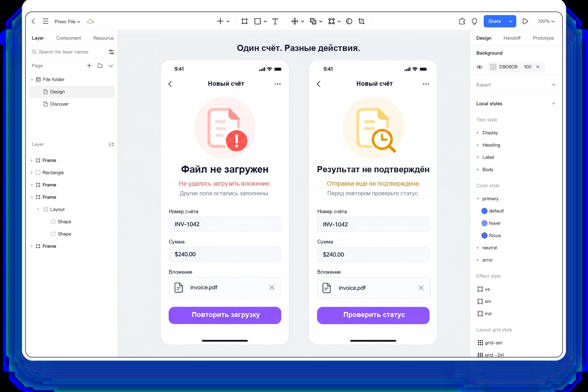The image size is (588, 392).
Task: Open the hamburger main menu
Action: [x=46, y=21]
